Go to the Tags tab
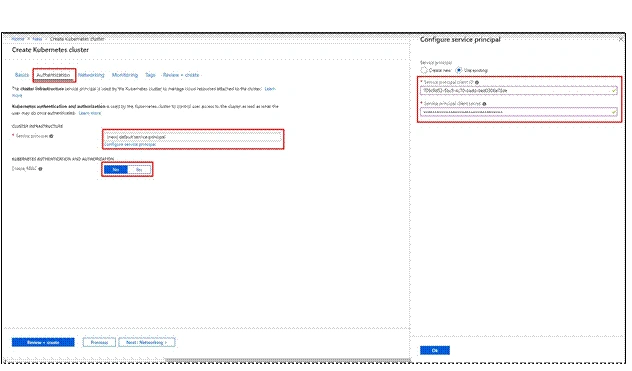This screenshot has height=371, width=632. click(x=150, y=75)
